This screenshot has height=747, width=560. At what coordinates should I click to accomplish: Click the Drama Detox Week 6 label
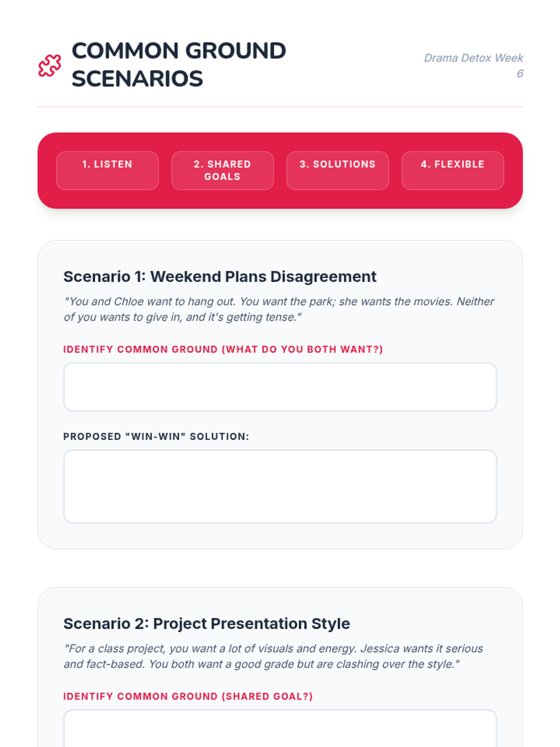pyautogui.click(x=473, y=65)
